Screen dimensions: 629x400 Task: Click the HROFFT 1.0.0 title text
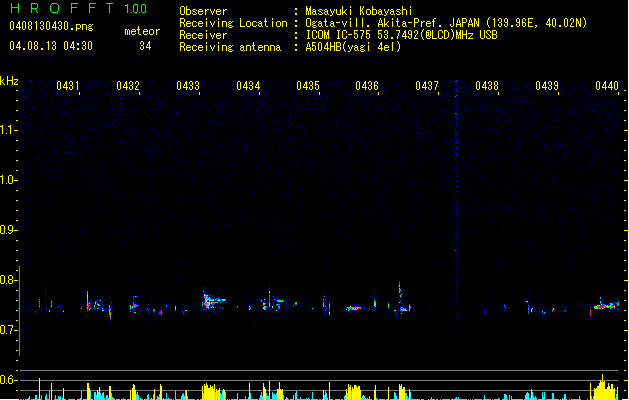[x=78, y=8]
